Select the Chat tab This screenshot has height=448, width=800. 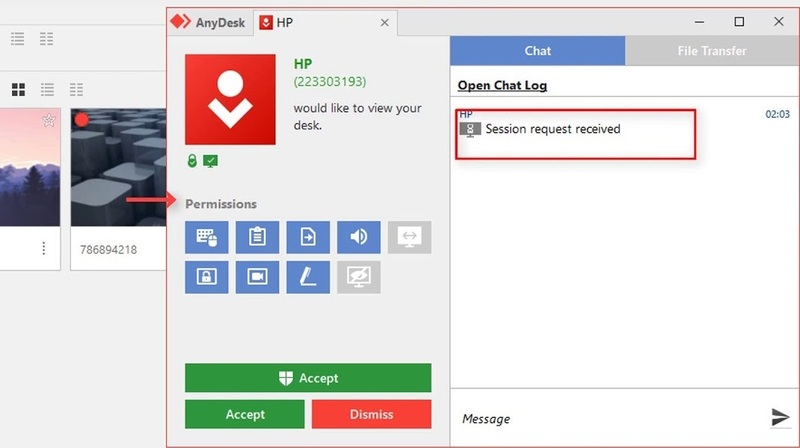pos(538,51)
